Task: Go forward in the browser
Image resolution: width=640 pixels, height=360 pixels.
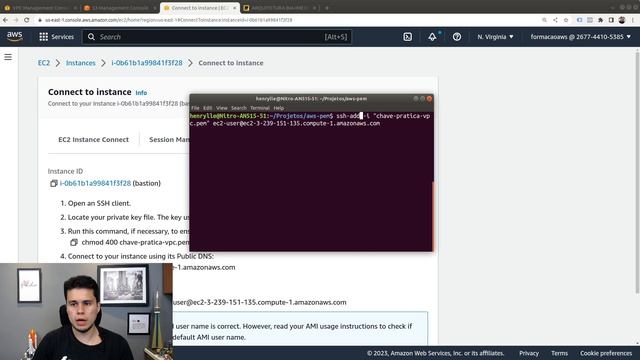Action: click(x=16, y=20)
